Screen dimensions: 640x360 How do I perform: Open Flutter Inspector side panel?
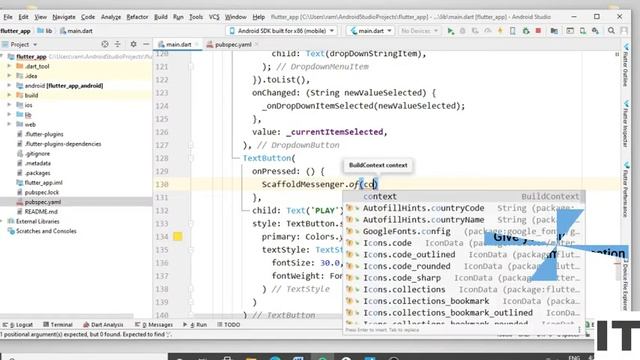click(x=625, y=124)
